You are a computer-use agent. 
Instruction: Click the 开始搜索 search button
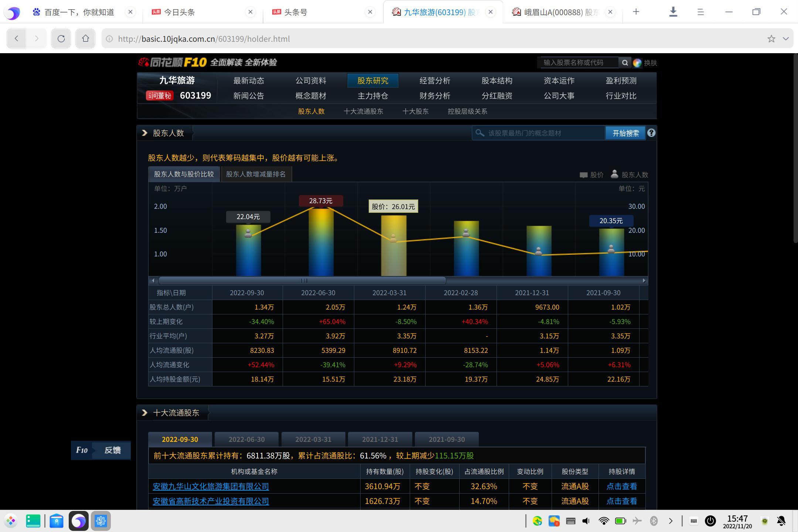coord(625,133)
